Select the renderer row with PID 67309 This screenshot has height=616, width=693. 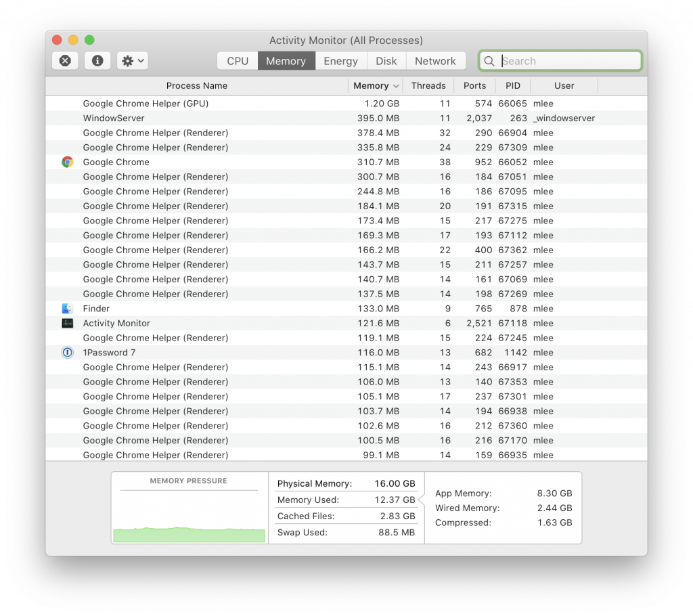coord(346,148)
